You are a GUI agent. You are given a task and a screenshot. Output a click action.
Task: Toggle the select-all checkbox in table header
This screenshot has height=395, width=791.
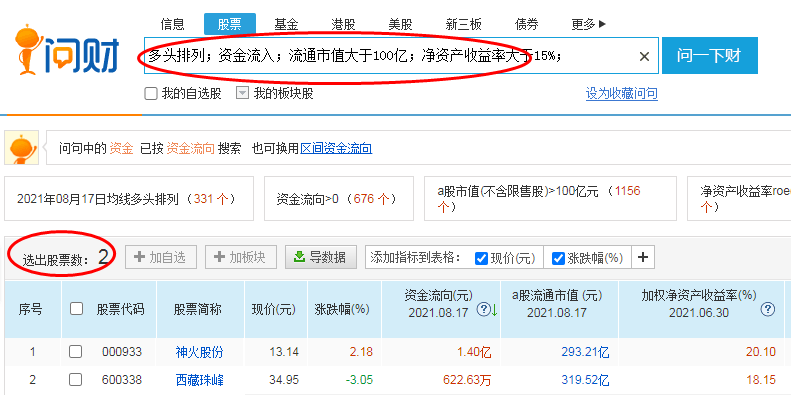point(76,308)
